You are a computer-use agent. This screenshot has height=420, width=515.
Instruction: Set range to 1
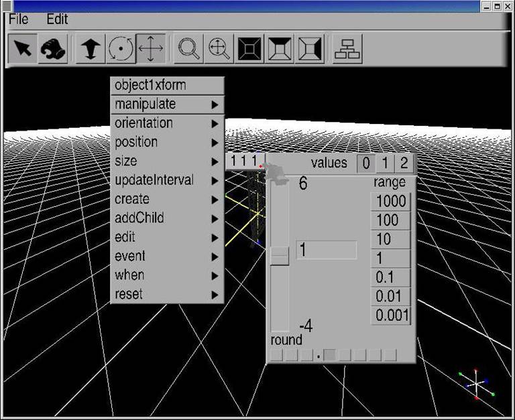pyautogui.click(x=390, y=259)
